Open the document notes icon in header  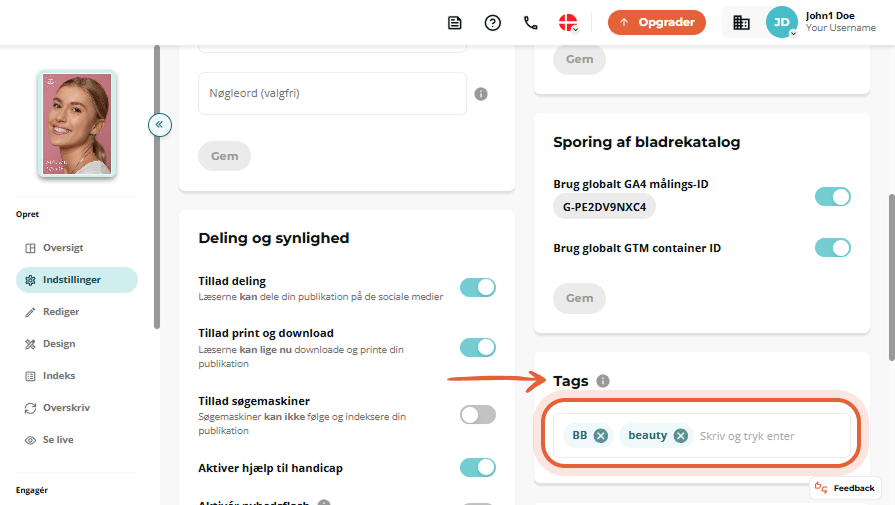coord(454,23)
